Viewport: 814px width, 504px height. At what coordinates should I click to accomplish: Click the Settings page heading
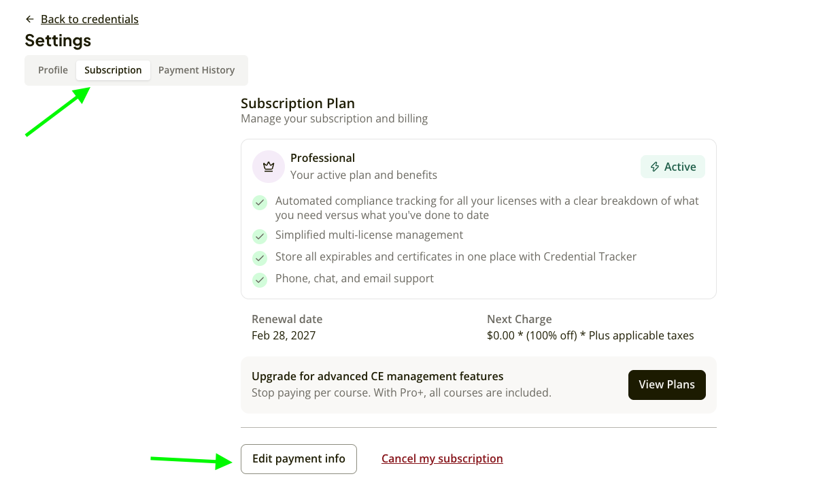point(58,41)
